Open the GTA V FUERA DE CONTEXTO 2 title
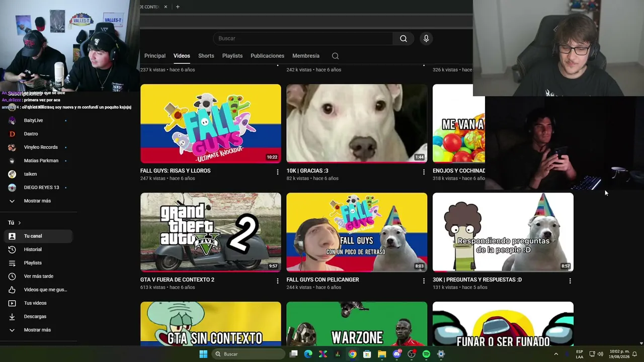This screenshot has height=362, width=644. tap(177, 280)
